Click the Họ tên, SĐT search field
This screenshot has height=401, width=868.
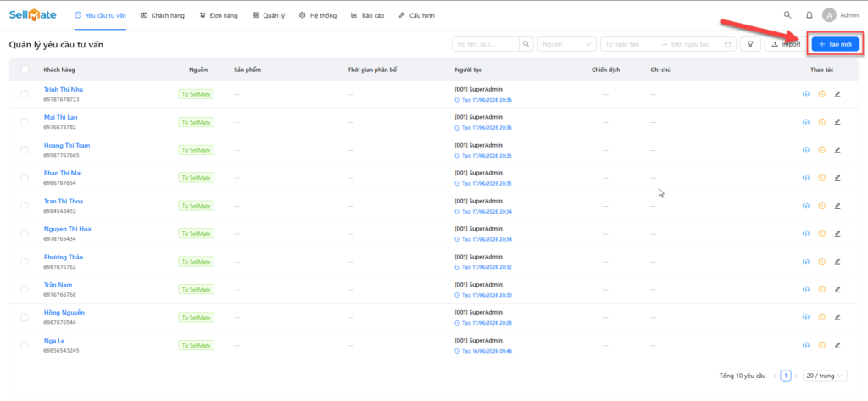[486, 44]
